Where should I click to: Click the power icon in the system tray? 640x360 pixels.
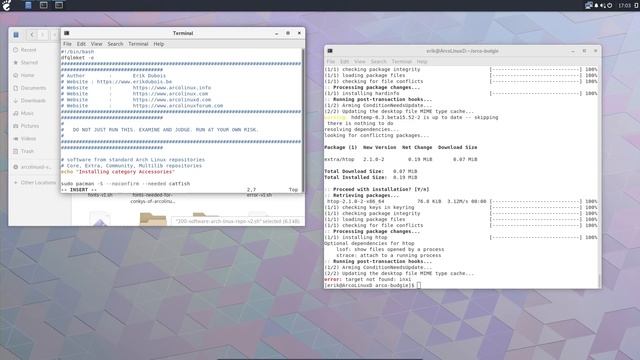[609, 5]
